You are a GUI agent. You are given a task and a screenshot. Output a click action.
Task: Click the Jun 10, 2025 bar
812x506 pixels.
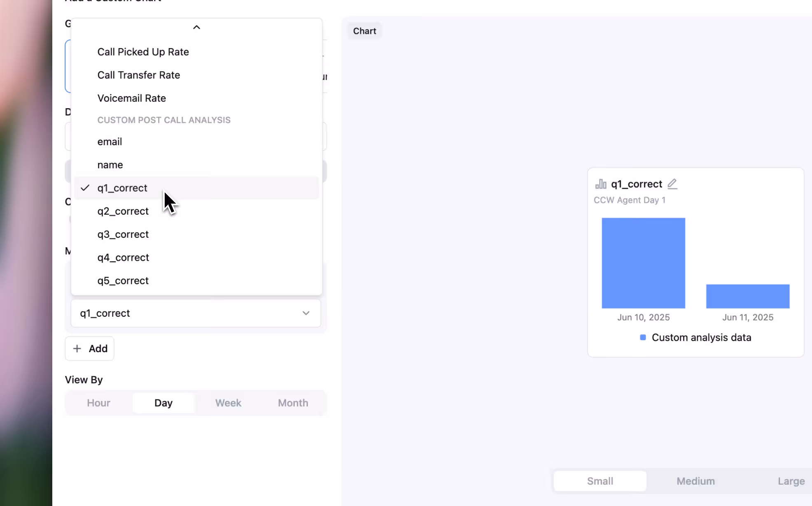[x=643, y=263]
